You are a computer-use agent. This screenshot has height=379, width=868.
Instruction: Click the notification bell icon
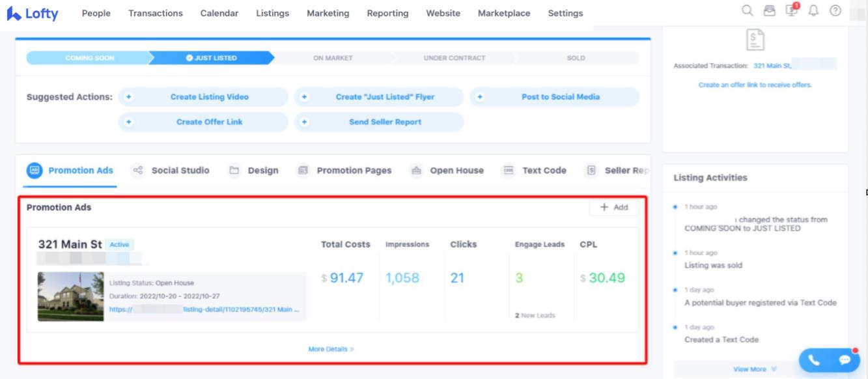tap(813, 11)
